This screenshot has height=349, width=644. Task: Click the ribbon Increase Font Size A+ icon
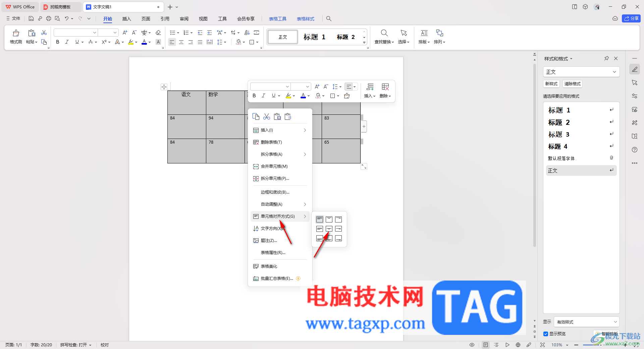click(x=125, y=33)
